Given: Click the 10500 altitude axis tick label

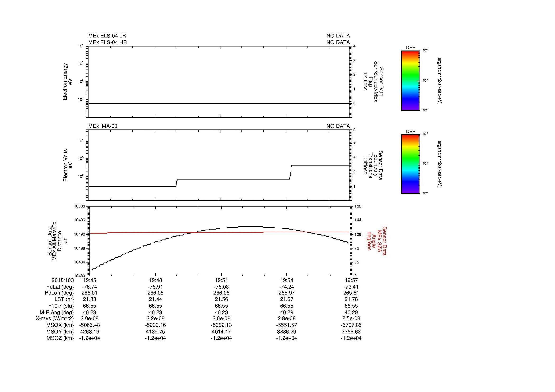Looking at the screenshot, I should point(79,206).
